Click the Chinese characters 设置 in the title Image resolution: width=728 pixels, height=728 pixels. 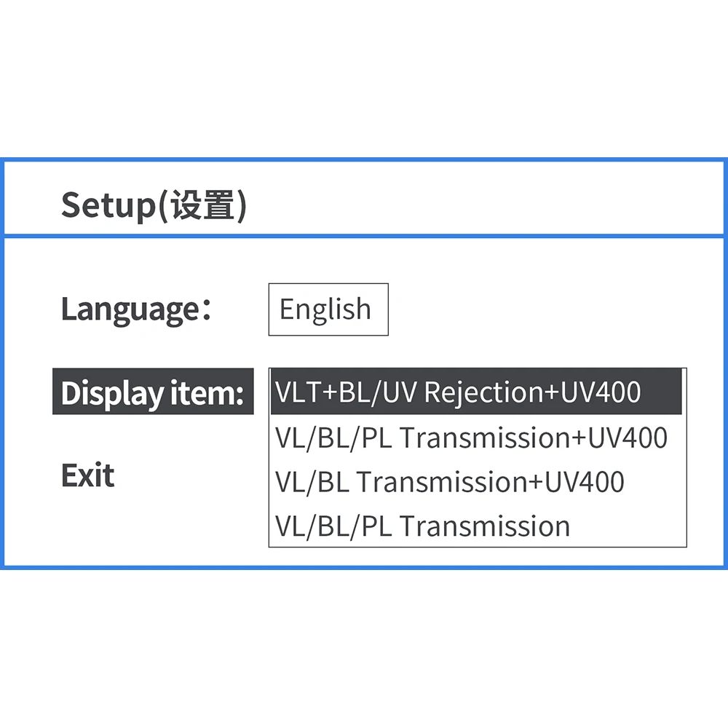pyautogui.click(x=202, y=205)
